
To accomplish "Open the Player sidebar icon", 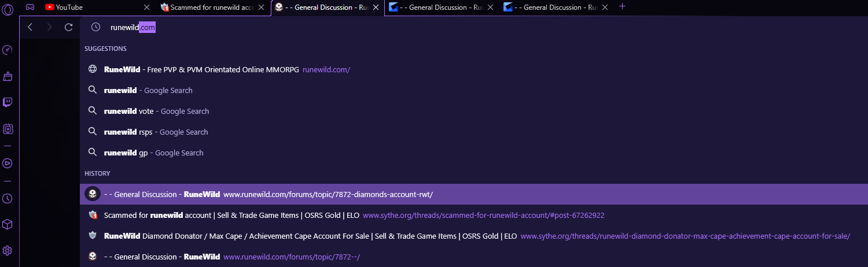I will click(x=8, y=163).
